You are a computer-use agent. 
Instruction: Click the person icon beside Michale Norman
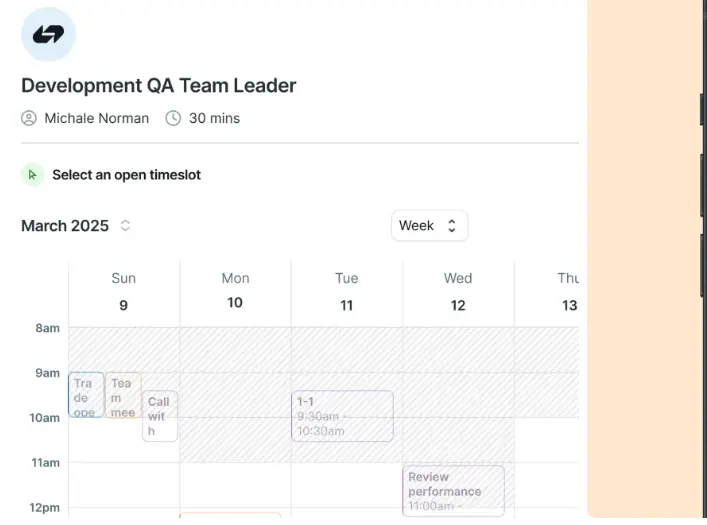pyautogui.click(x=29, y=118)
